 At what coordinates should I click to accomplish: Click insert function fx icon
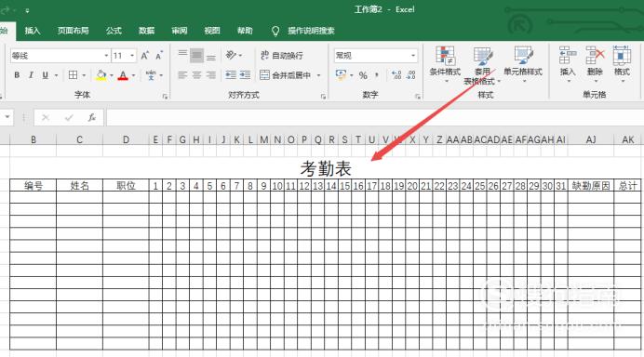coord(91,118)
